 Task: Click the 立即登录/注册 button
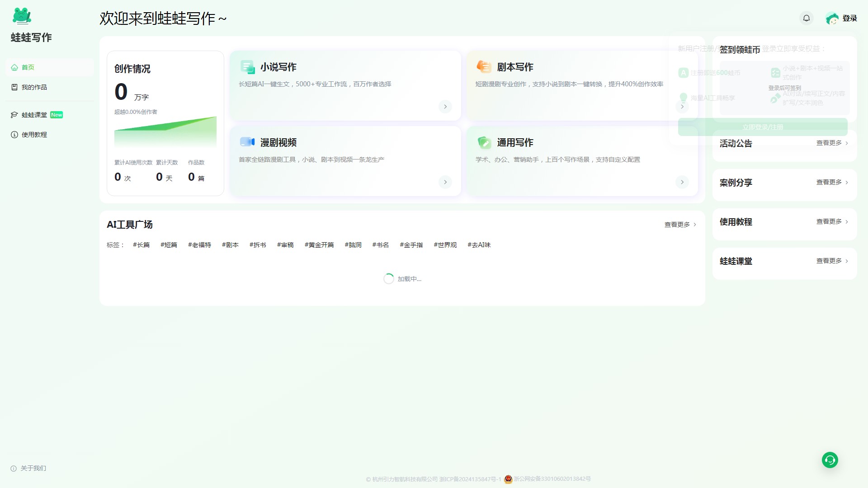pos(762,127)
